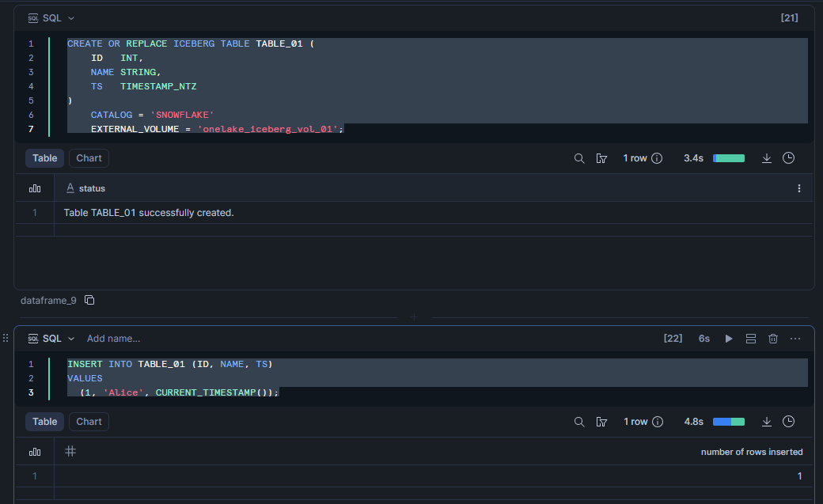Screen dimensions: 823x504
Task: Open column statistics icon in inserted rows table
Action: (35, 452)
